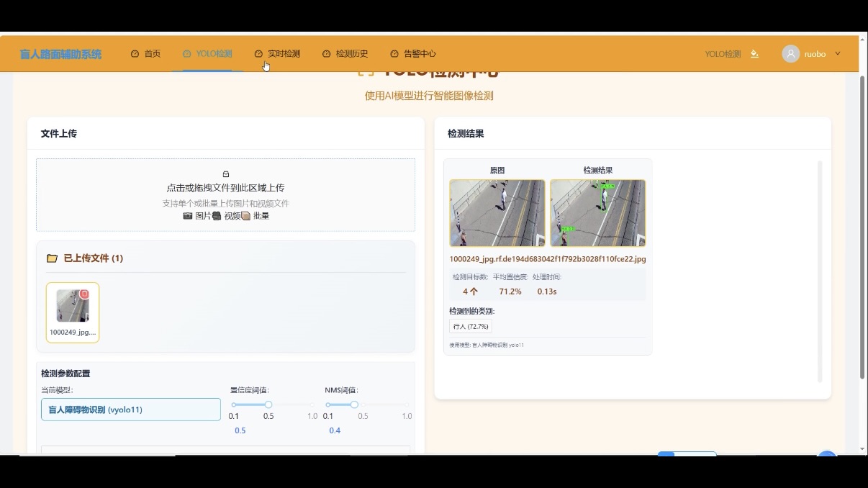This screenshot has height=488, width=868.
Task: Open the 原图 original image preview
Action: click(497, 213)
